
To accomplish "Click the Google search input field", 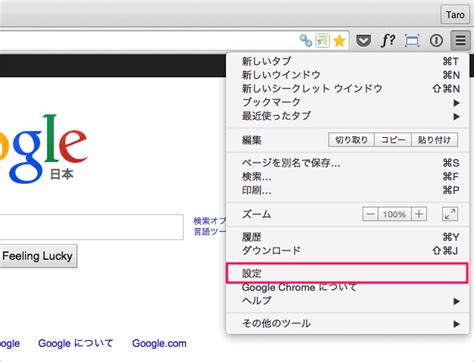I will (91, 227).
